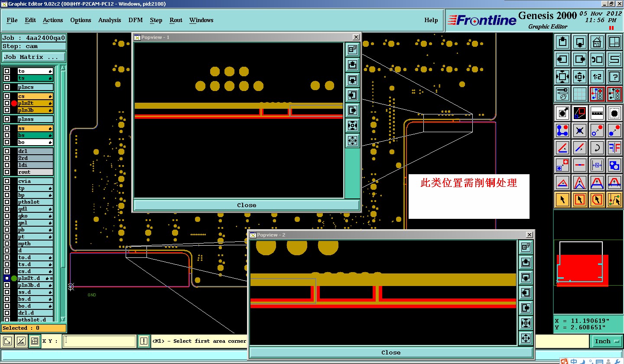The height and width of the screenshot is (364, 624).
Task: Toggle the checkbox for layer cs
Action: click(x=7, y=96)
